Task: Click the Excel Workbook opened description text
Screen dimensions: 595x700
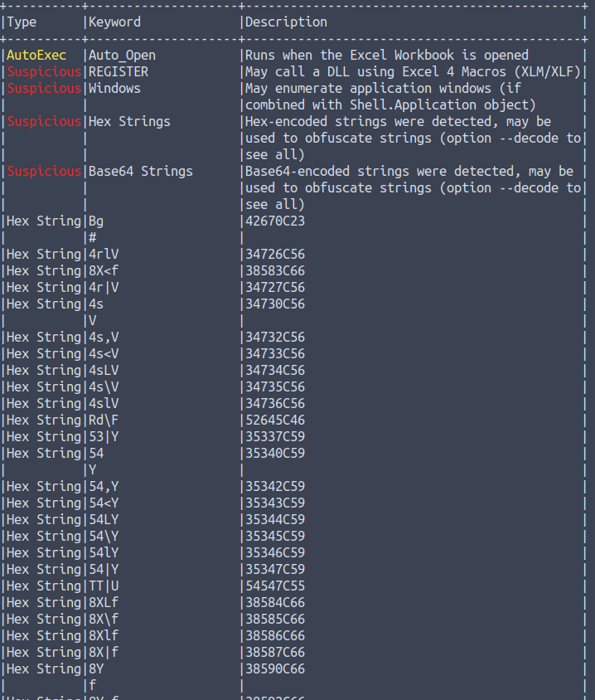Action: click(386, 56)
